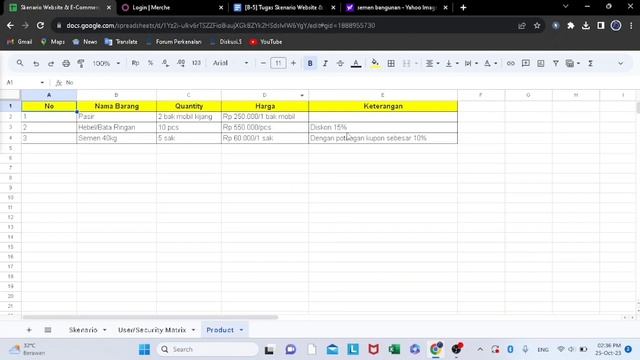Switch to the Skenario sheet tab

point(87,330)
